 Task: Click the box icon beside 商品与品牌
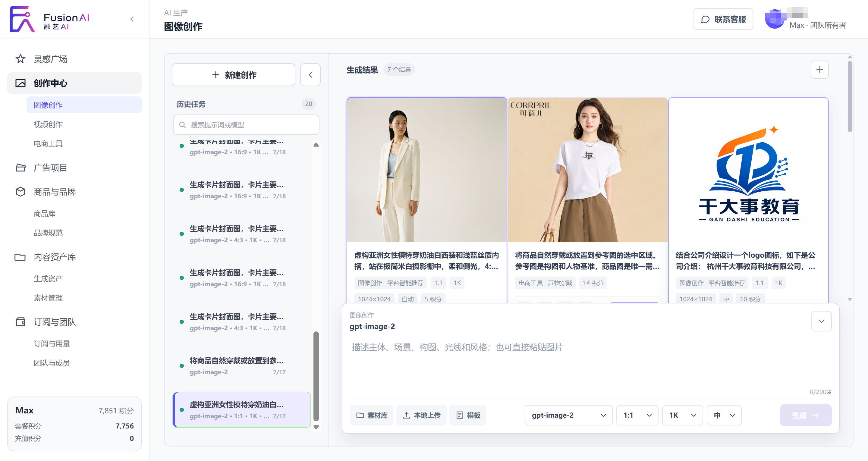click(20, 192)
